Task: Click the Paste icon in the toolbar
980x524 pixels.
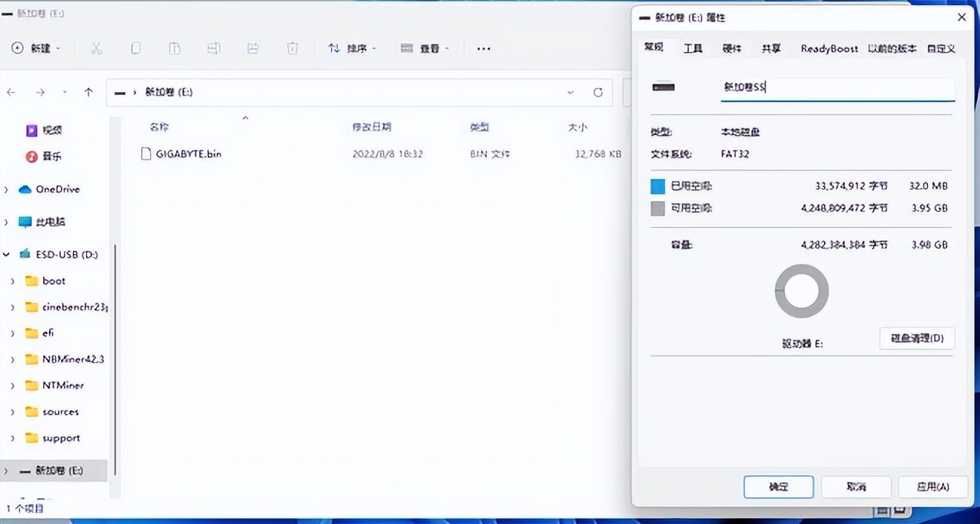Action: pyautogui.click(x=174, y=48)
